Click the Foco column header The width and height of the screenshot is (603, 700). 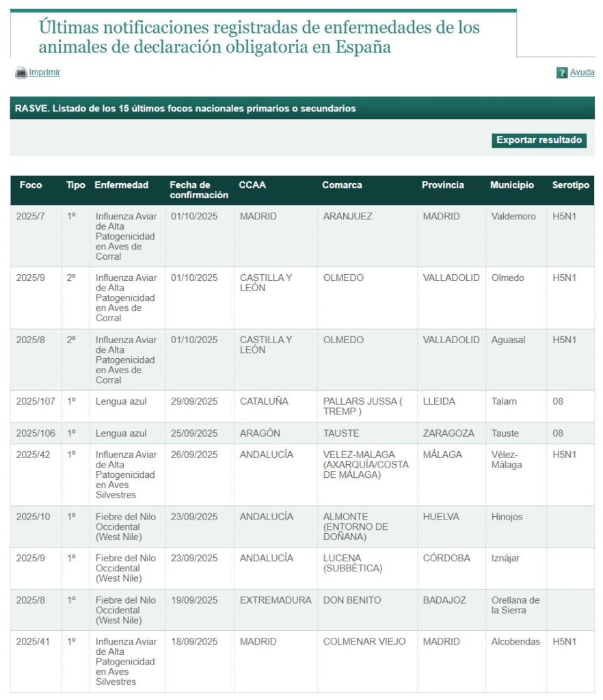coord(31,185)
